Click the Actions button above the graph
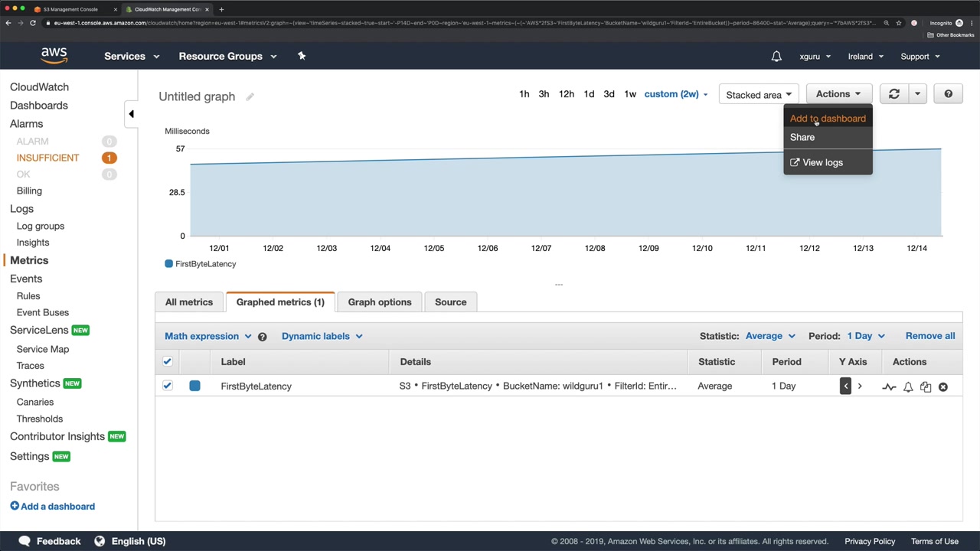This screenshot has height=551, width=980. click(x=838, y=94)
